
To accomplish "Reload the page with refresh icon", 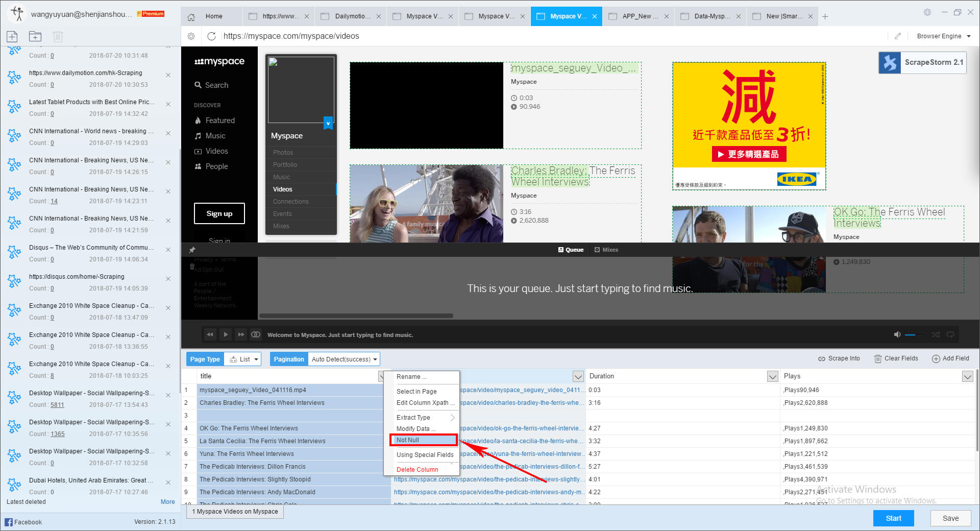I will tap(211, 36).
